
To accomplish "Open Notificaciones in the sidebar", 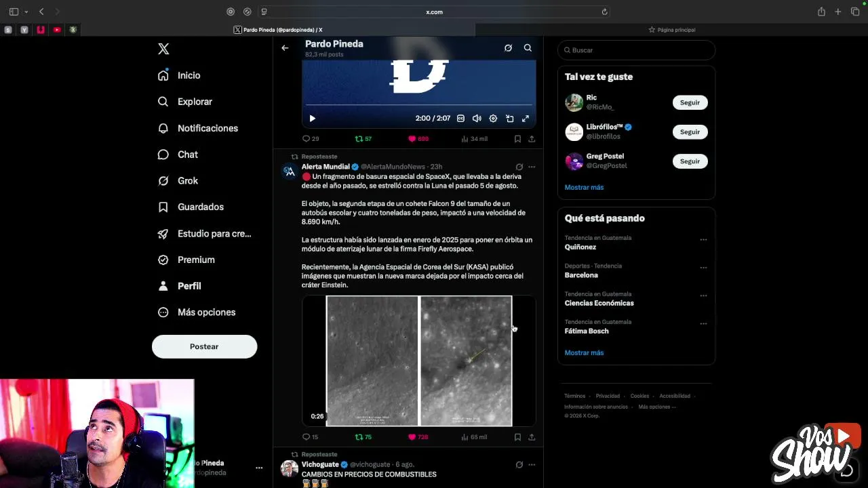I will (198, 128).
